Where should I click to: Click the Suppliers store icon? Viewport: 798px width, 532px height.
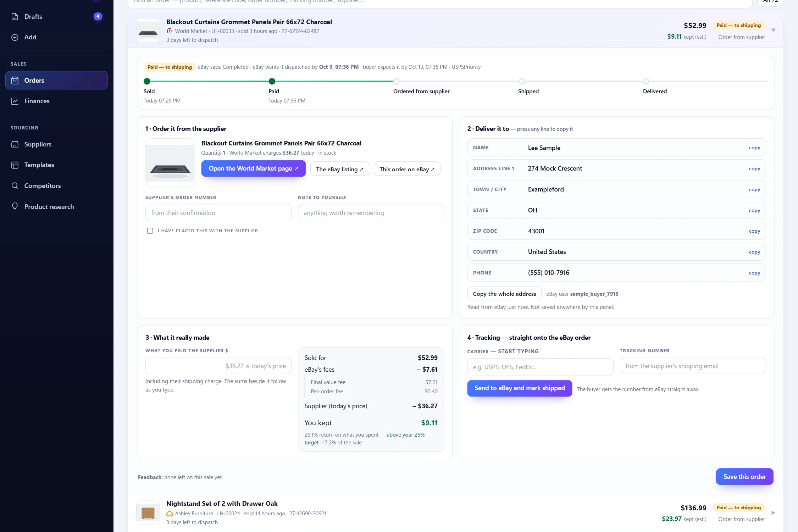point(15,144)
